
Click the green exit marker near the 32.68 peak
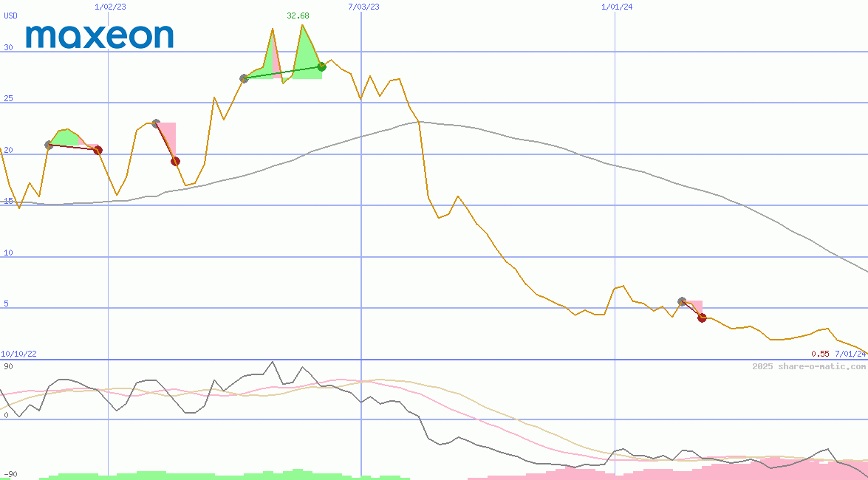click(321, 67)
